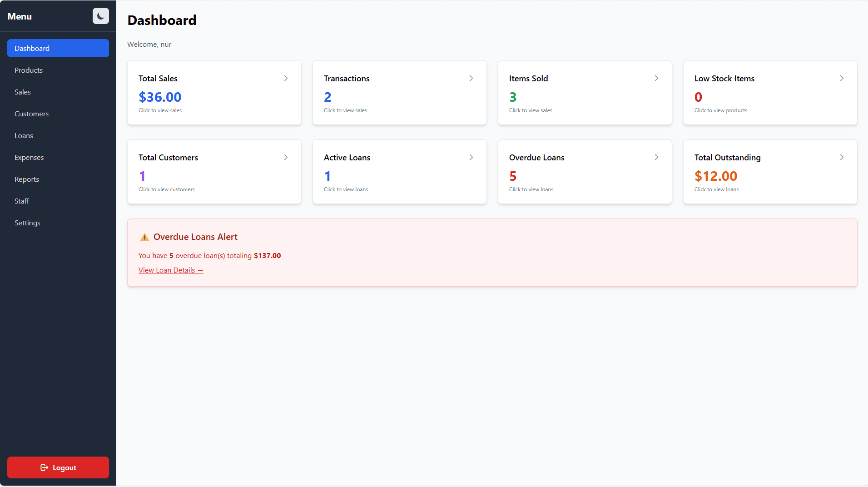Screen dimensions: 868x487
Task: Select Dashboard in the sidebar menu
Action: pos(58,48)
